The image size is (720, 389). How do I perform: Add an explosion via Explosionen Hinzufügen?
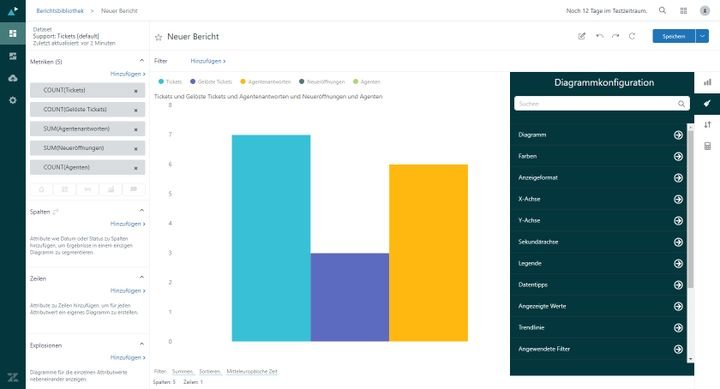tap(128, 357)
